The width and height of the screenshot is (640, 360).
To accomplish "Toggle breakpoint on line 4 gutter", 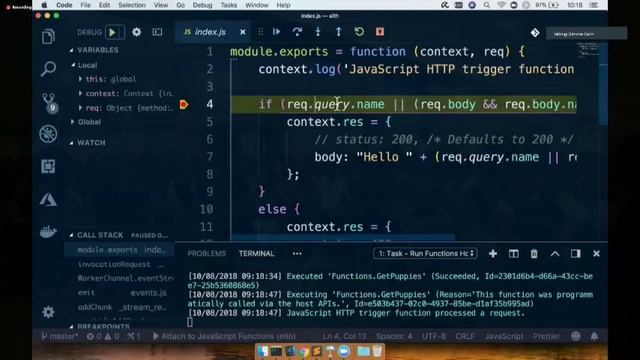I will (184, 104).
